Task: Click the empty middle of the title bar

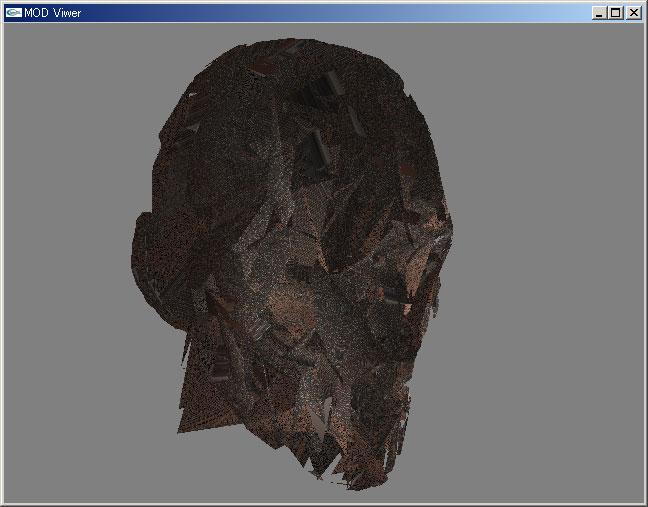Action: tap(320, 13)
